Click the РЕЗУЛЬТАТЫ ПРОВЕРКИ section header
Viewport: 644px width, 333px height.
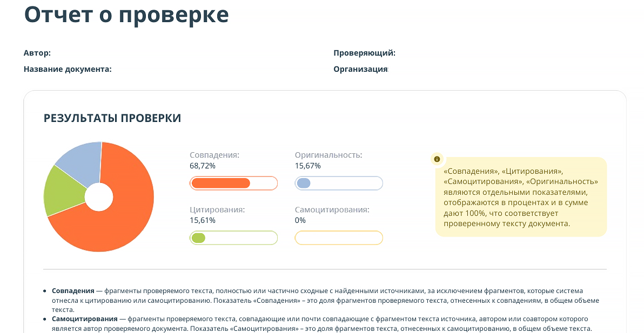(x=112, y=118)
